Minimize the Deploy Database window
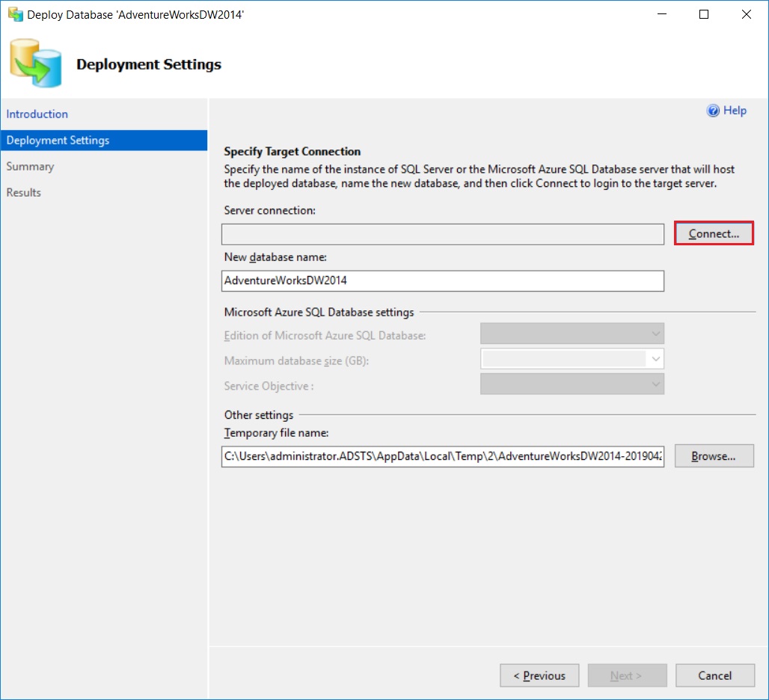Screen dimensions: 769x700 pos(661,14)
